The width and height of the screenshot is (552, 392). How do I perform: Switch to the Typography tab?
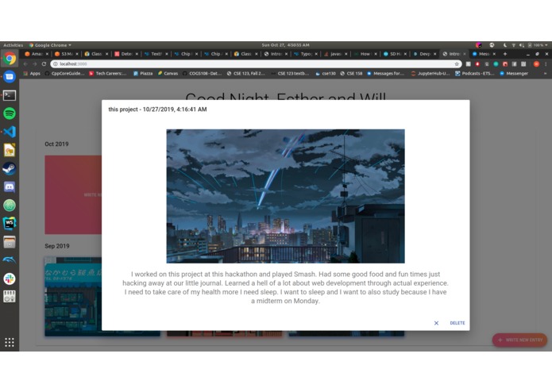(x=306, y=54)
